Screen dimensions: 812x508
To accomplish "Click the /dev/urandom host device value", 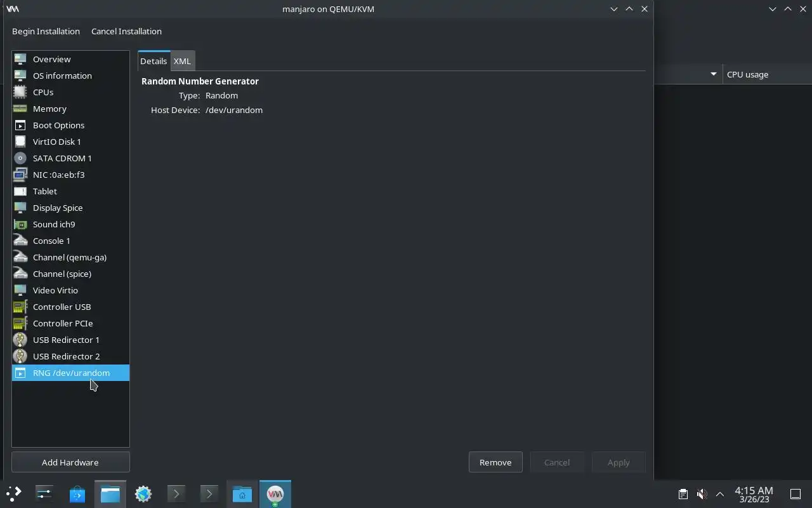I will (x=234, y=110).
